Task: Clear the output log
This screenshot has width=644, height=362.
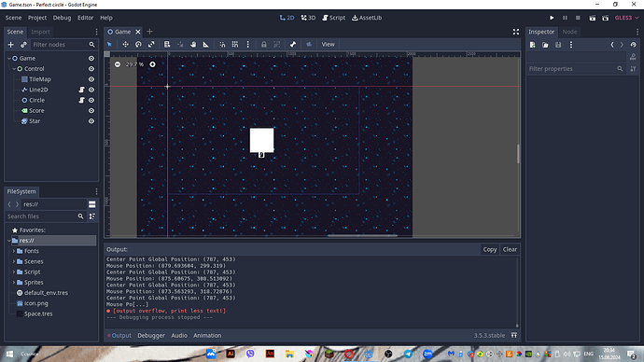Action: 510,249
